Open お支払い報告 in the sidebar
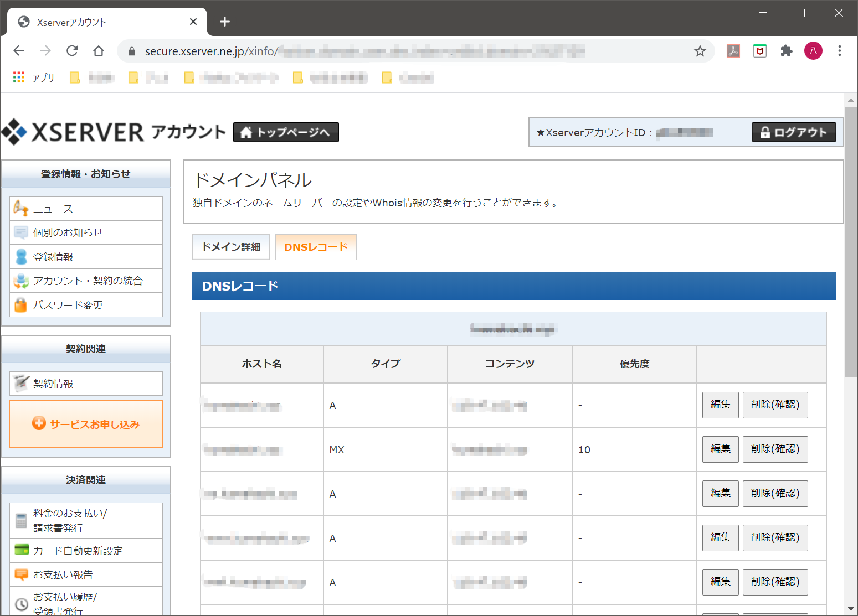 [x=86, y=574]
